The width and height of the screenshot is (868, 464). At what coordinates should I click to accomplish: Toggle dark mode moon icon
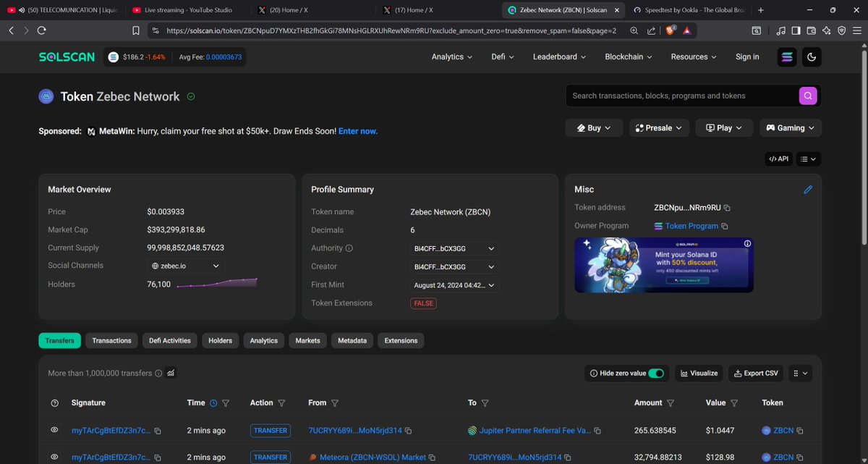pyautogui.click(x=812, y=57)
